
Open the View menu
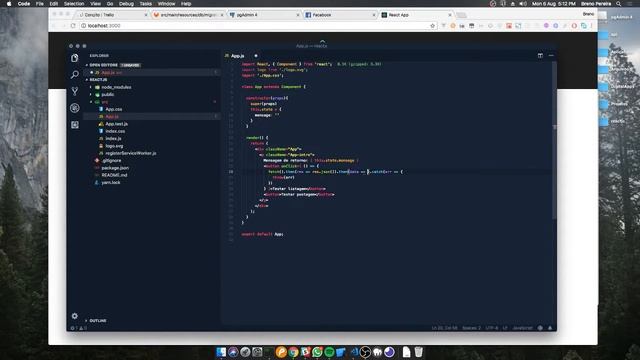click(x=96, y=4)
